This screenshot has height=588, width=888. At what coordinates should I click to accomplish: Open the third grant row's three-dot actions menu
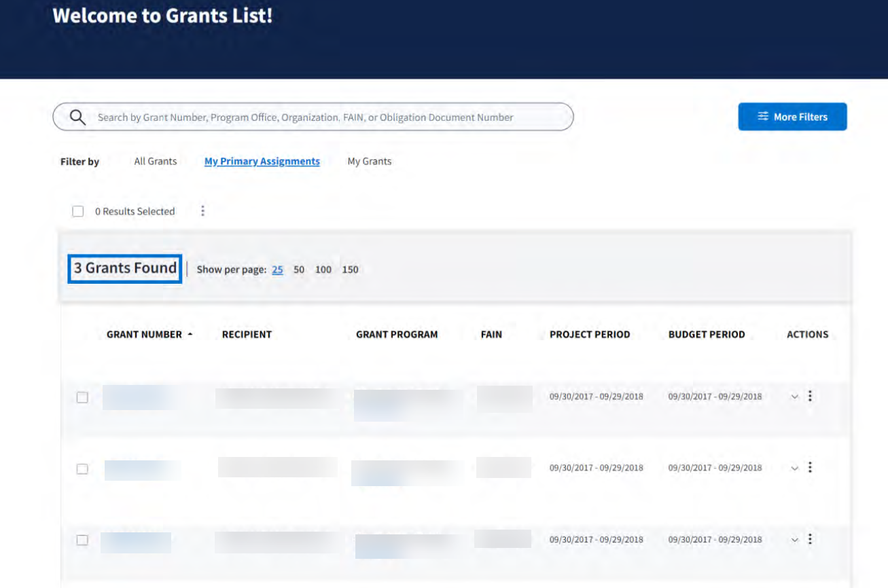click(810, 539)
